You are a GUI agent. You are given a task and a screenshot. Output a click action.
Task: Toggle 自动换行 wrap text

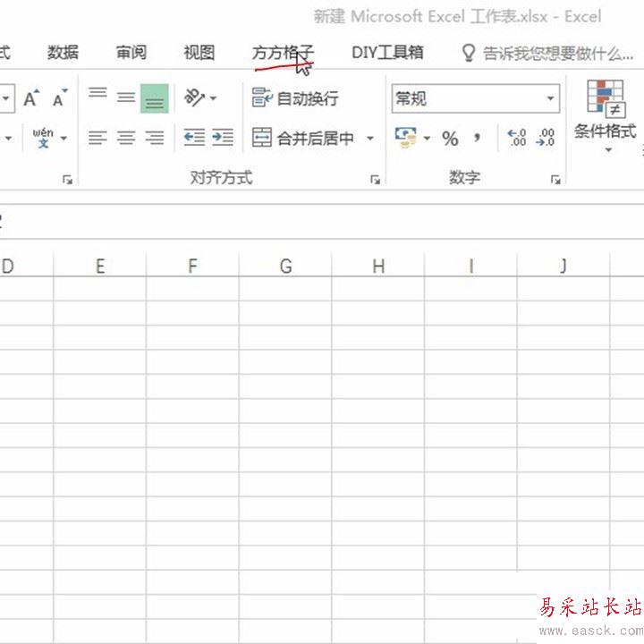tap(295, 98)
